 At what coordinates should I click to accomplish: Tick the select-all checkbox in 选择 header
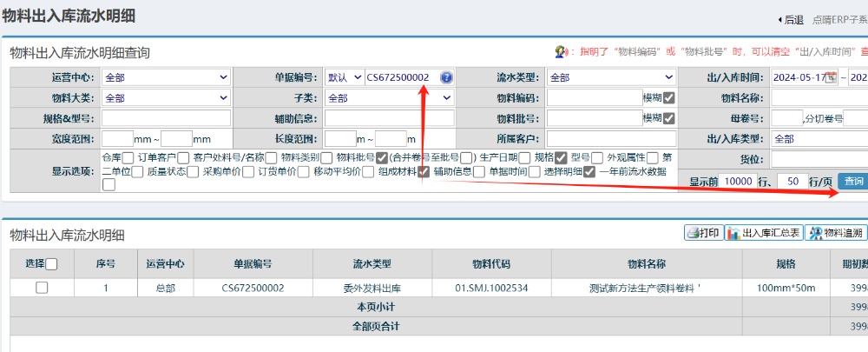51,264
